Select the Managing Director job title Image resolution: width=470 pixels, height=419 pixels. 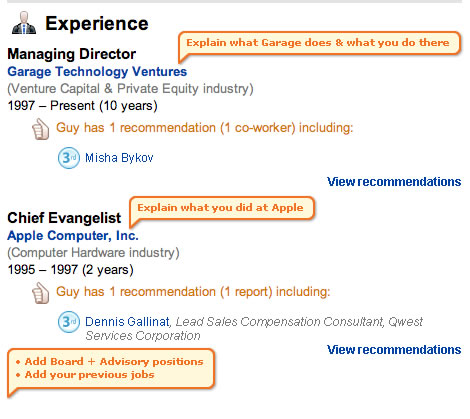pos(72,54)
